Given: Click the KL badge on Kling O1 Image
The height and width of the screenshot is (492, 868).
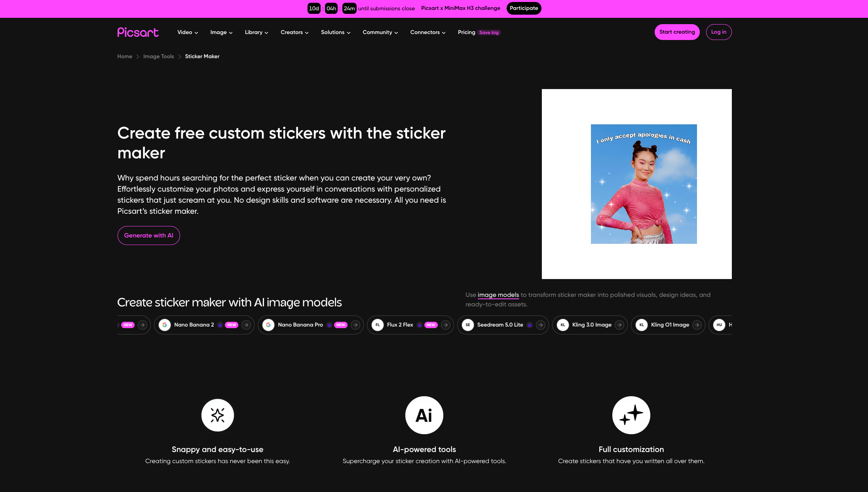Looking at the screenshot, I should [642, 325].
